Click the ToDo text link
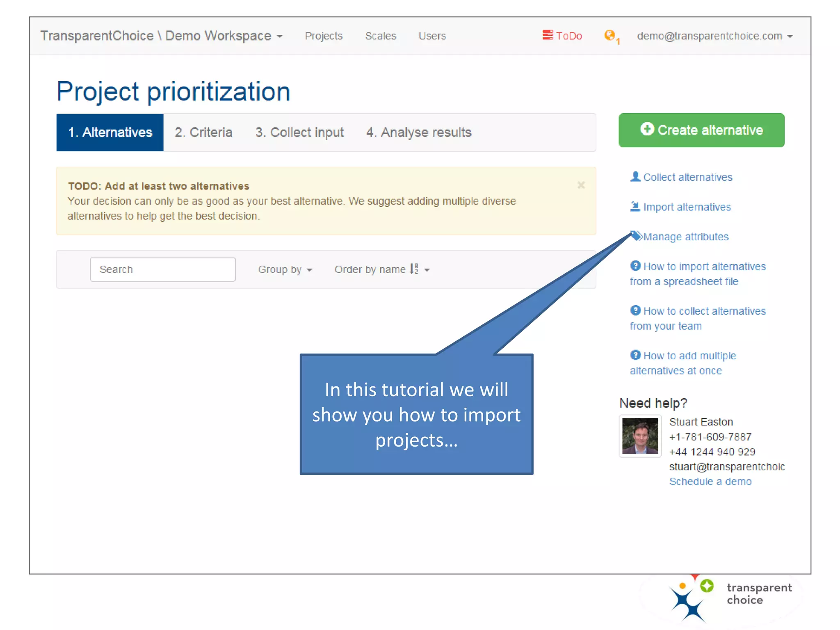The image size is (840, 630). 569,36
